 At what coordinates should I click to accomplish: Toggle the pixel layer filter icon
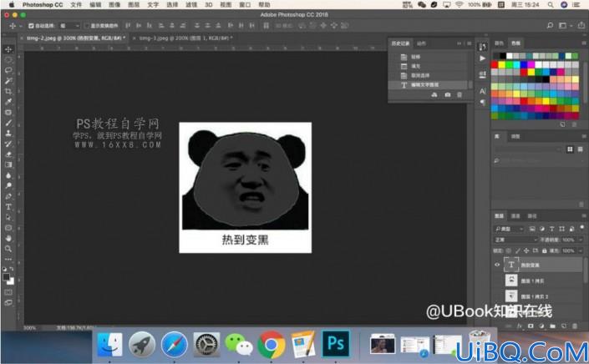tap(532, 229)
